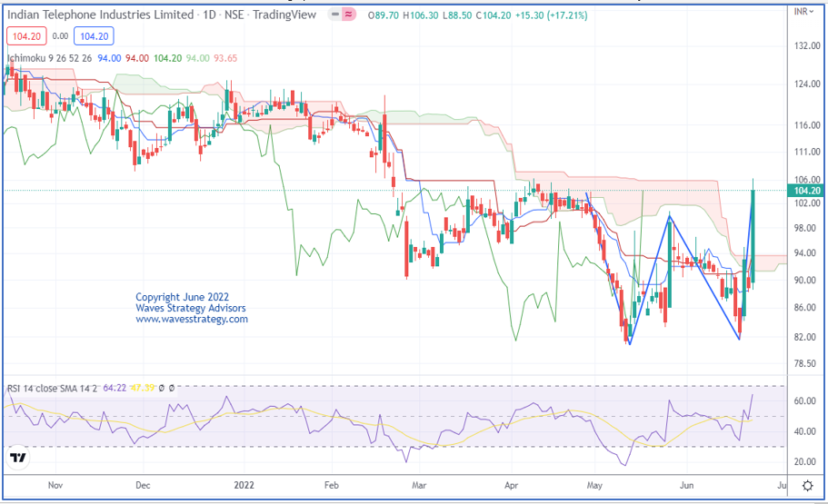Click the Feb label on time axis
Viewport: 828px width, 504px height.
[331, 485]
